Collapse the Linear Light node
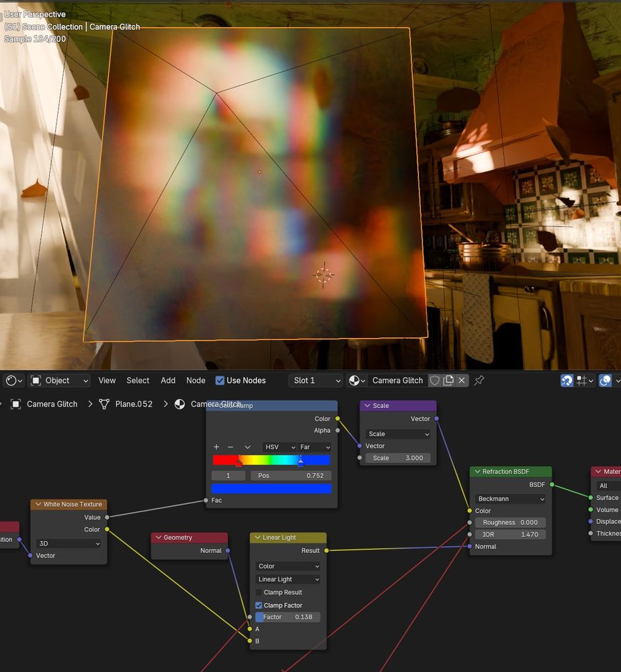Viewport: 621px width, 672px height. click(257, 538)
